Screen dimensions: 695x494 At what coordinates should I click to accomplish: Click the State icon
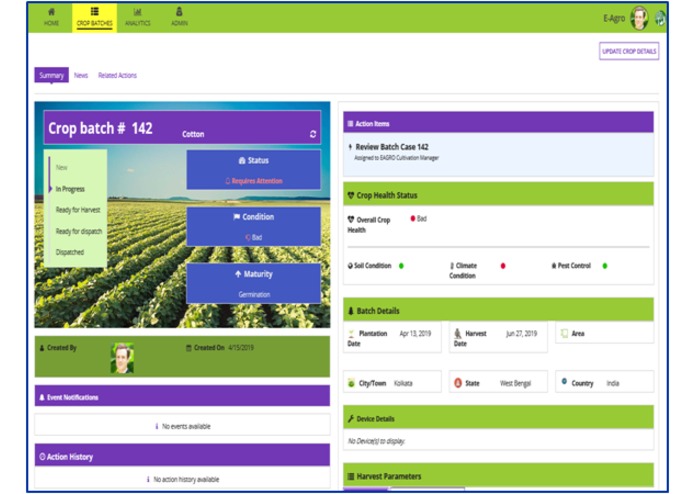coord(458,383)
